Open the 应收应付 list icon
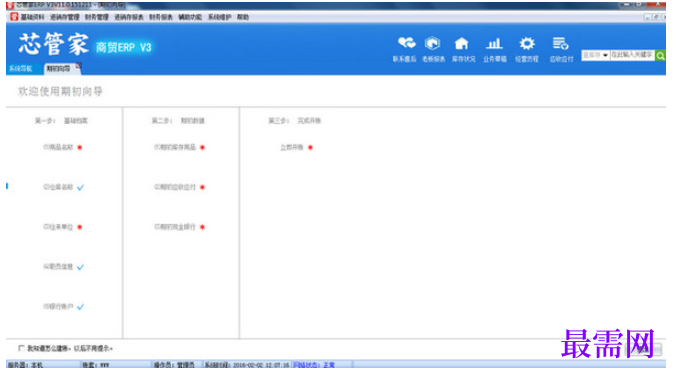 tap(560, 44)
